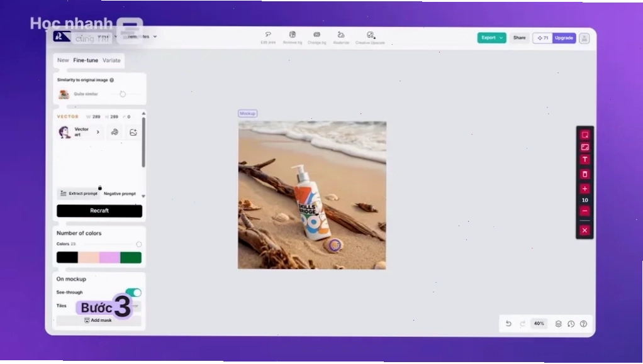Click the add image icon in Vector panel
Image resolution: width=643 pixels, height=364 pixels.
pyautogui.click(x=133, y=132)
